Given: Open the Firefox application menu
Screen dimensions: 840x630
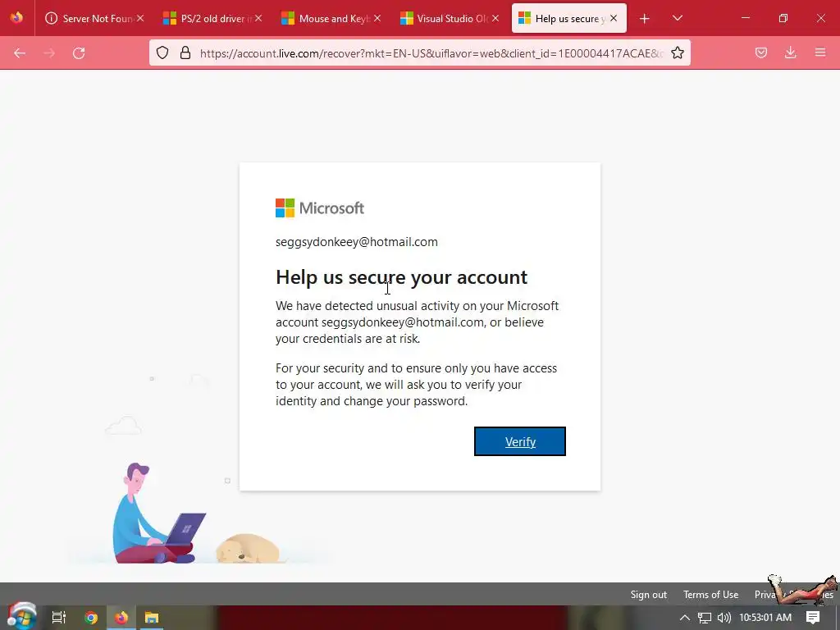Looking at the screenshot, I should [820, 52].
